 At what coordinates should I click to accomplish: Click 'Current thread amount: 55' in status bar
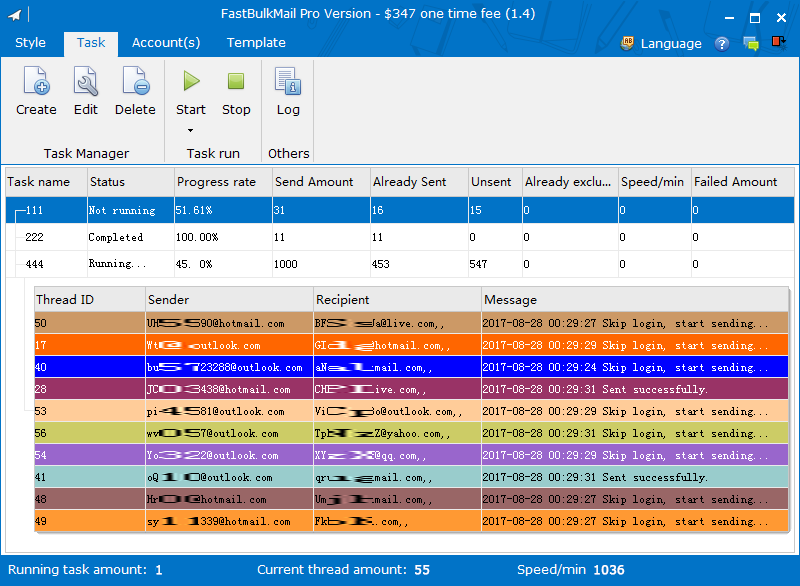pyautogui.click(x=343, y=570)
